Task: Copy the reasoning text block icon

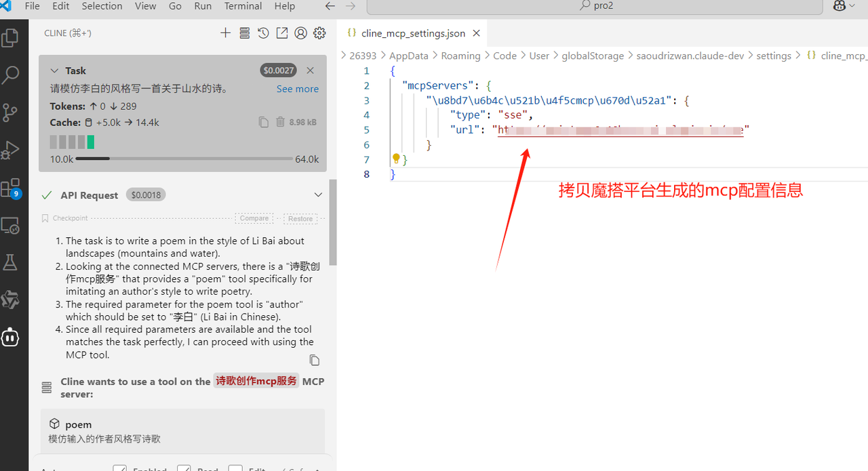Action: click(314, 360)
